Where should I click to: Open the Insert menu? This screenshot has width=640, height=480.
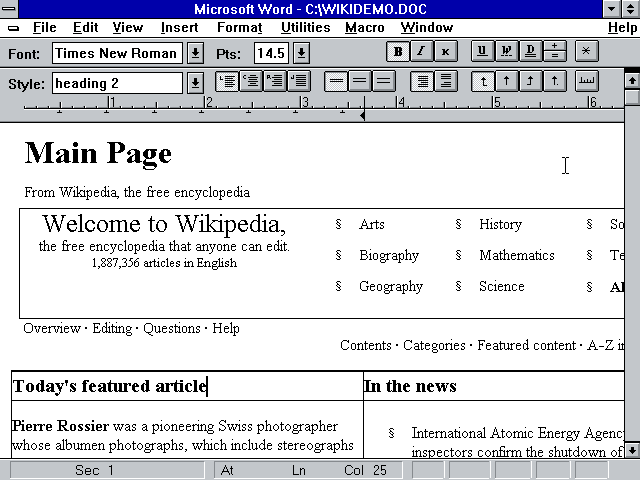pyautogui.click(x=179, y=27)
